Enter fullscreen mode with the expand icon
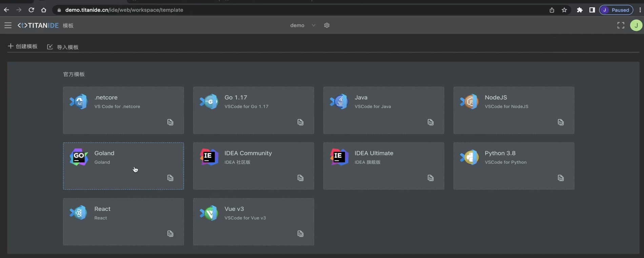The width and height of the screenshot is (644, 258). (621, 25)
